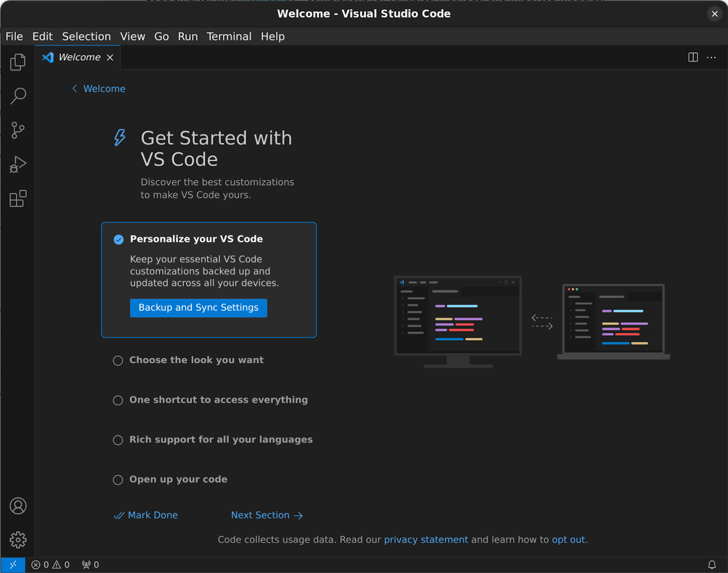Open the remote indicator menu in status bar

[13, 564]
